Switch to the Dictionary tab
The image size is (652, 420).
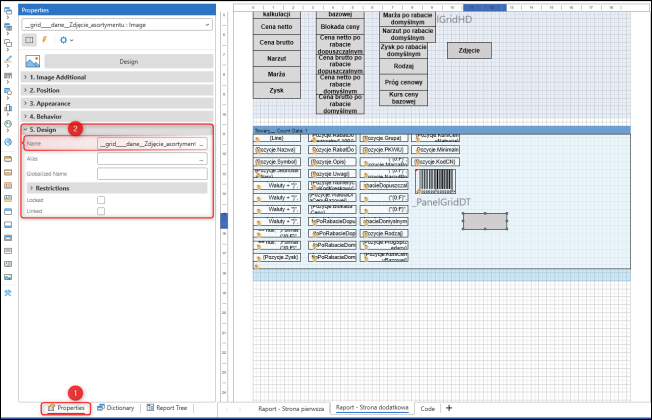click(x=115, y=408)
